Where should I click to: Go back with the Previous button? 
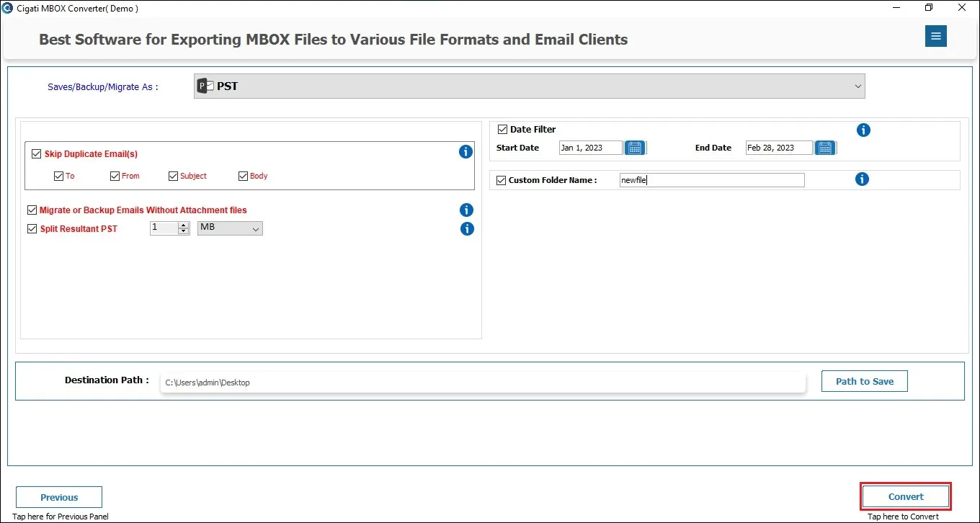59,497
